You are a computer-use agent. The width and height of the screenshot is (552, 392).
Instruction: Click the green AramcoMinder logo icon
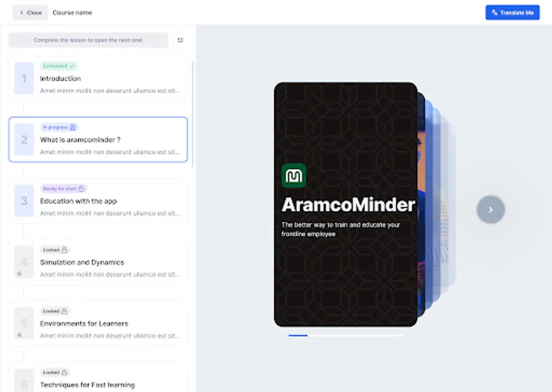[x=294, y=176]
